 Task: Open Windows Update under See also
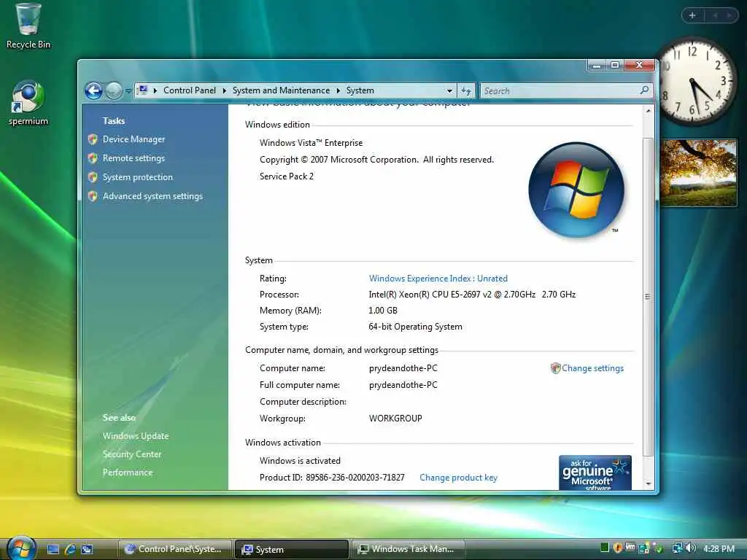pos(135,436)
